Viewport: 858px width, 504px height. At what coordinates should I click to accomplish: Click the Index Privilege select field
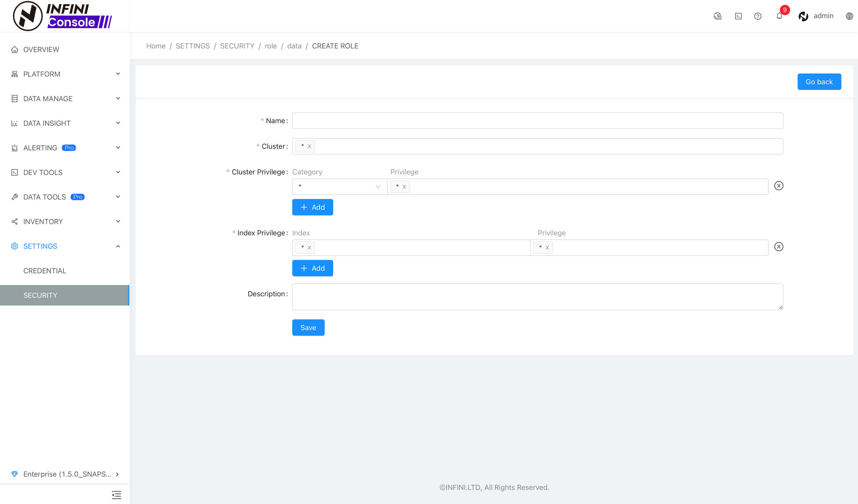click(649, 248)
